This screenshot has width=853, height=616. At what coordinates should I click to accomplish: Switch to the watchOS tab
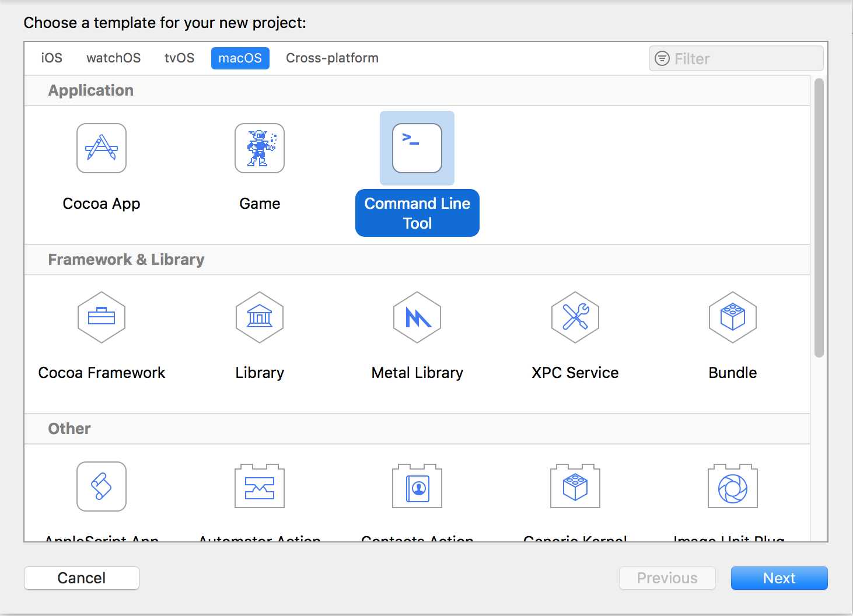(114, 58)
